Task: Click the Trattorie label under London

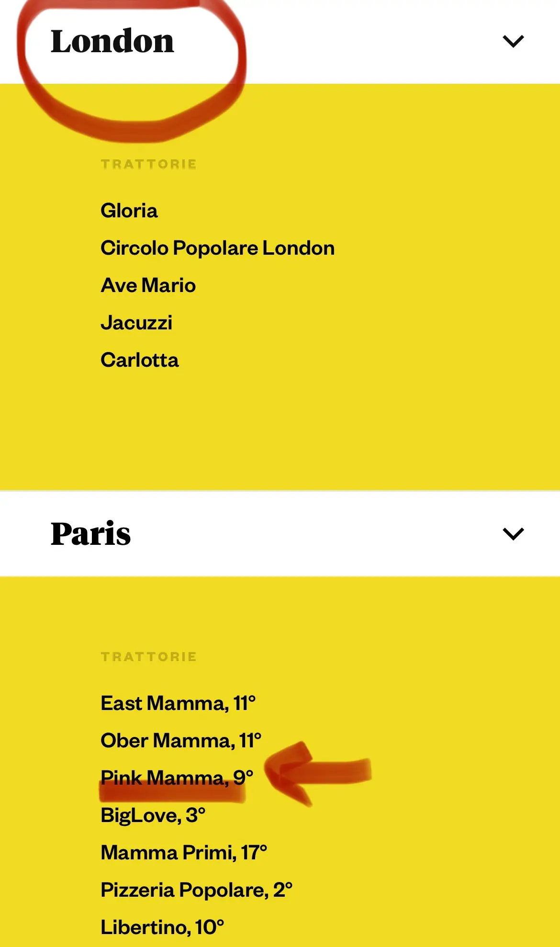Action: coord(149,164)
